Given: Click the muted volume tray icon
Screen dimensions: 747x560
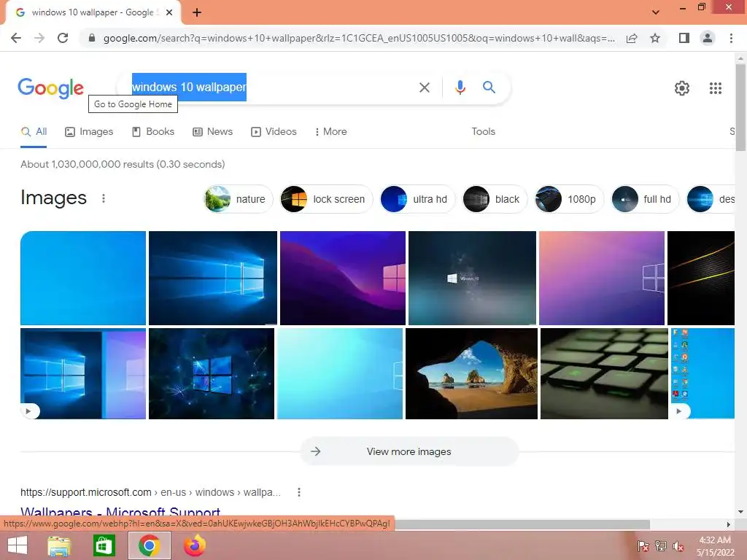Looking at the screenshot, I should tap(678, 546).
